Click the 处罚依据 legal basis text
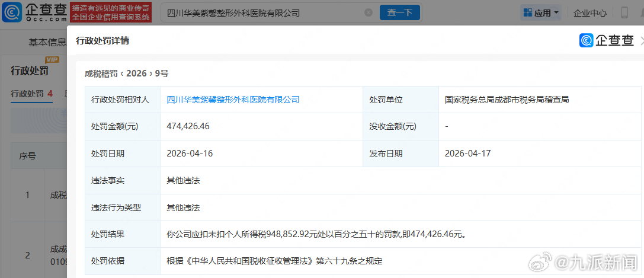Viewport: 644px width, 278px height. click(x=274, y=261)
